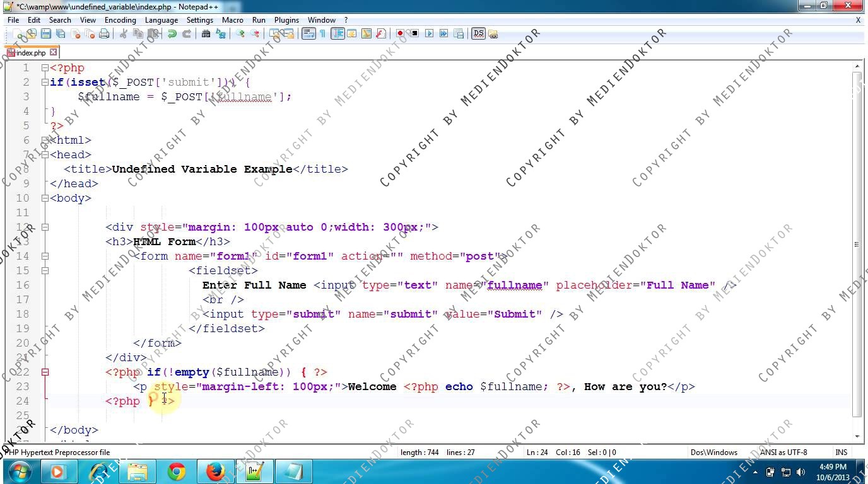Click INS mode indicator in status bar
This screenshot has height=484, width=868.
pyautogui.click(x=841, y=452)
